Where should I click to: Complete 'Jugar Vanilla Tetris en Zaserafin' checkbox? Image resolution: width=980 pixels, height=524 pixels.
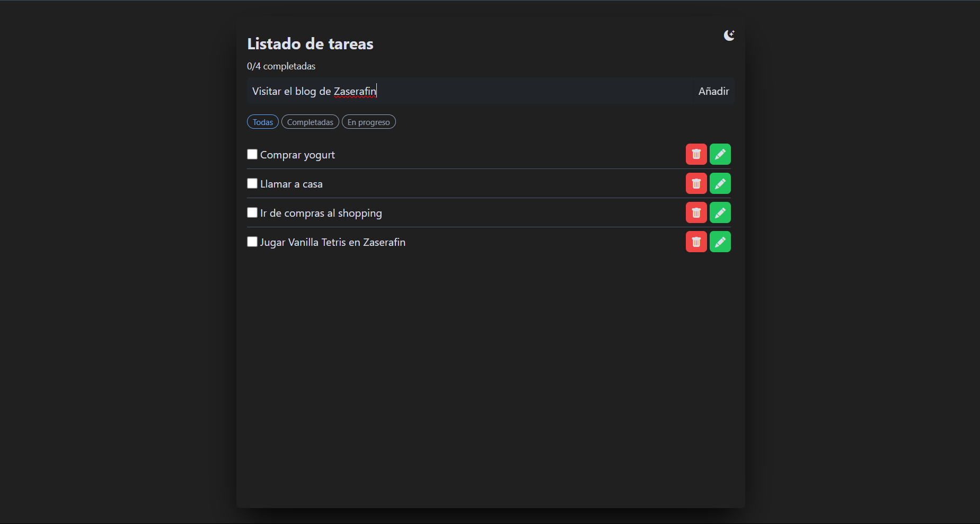pyautogui.click(x=252, y=242)
